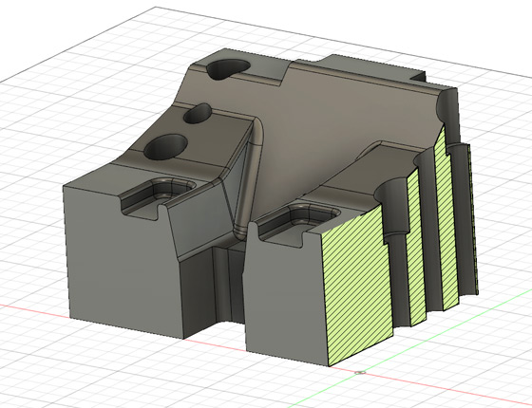Select the small slotted hole on the left step
This screenshot has width=532, height=408.
198,114
